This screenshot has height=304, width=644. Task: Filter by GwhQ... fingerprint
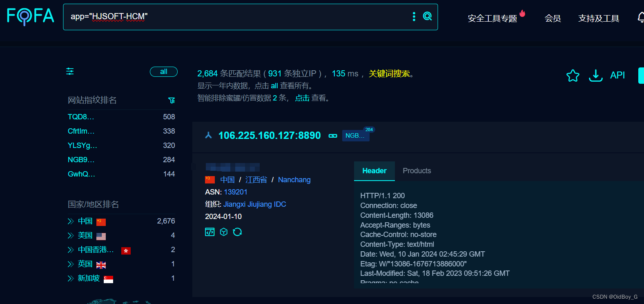(x=81, y=174)
